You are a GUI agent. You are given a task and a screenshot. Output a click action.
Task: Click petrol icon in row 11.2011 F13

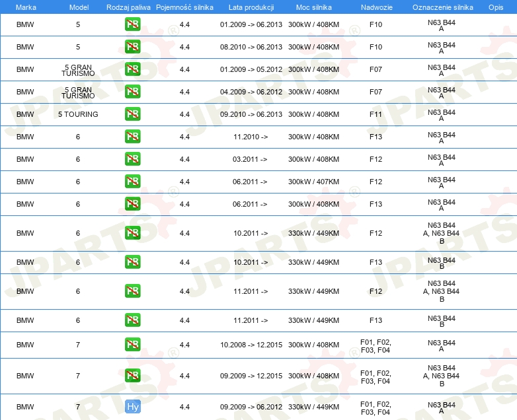pyautogui.click(x=132, y=320)
